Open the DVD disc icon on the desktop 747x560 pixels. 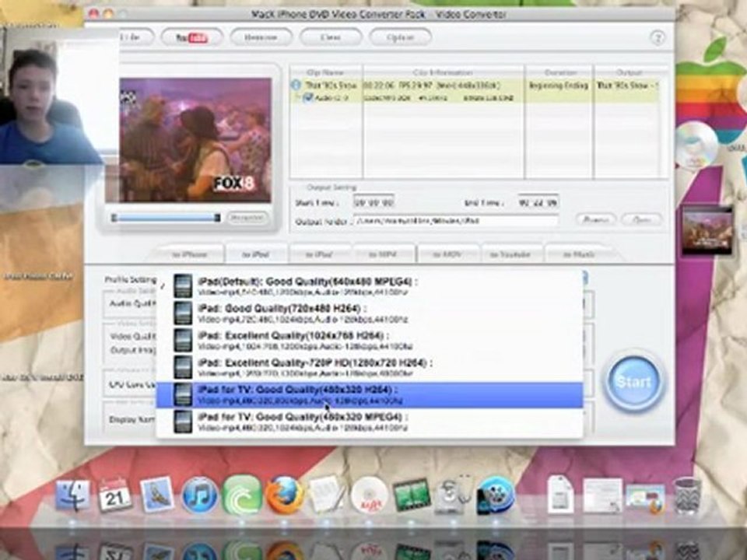pos(696,145)
